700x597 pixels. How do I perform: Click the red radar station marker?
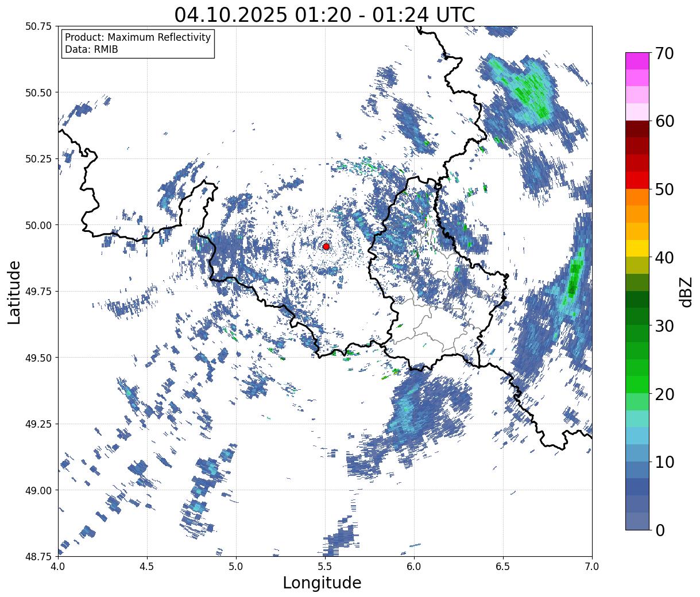(326, 246)
